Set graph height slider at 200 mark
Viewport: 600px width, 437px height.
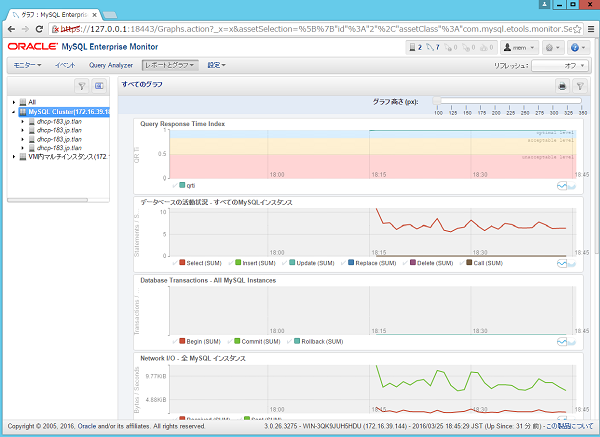click(496, 101)
